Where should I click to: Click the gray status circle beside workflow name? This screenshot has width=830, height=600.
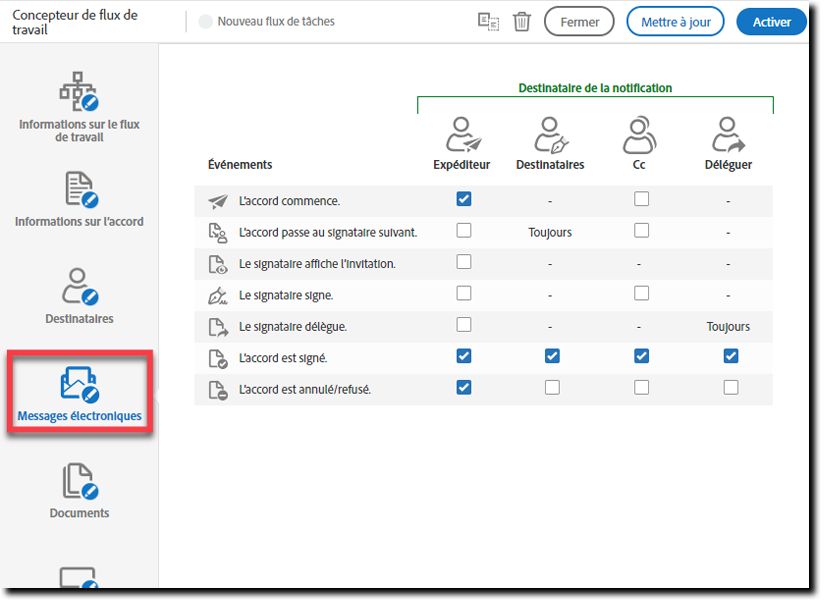click(x=205, y=22)
